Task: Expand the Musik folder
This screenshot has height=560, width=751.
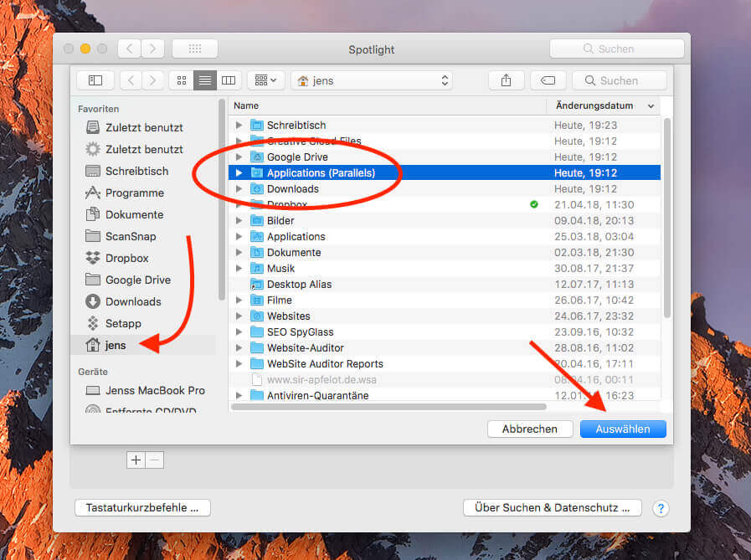Action: coord(239,268)
